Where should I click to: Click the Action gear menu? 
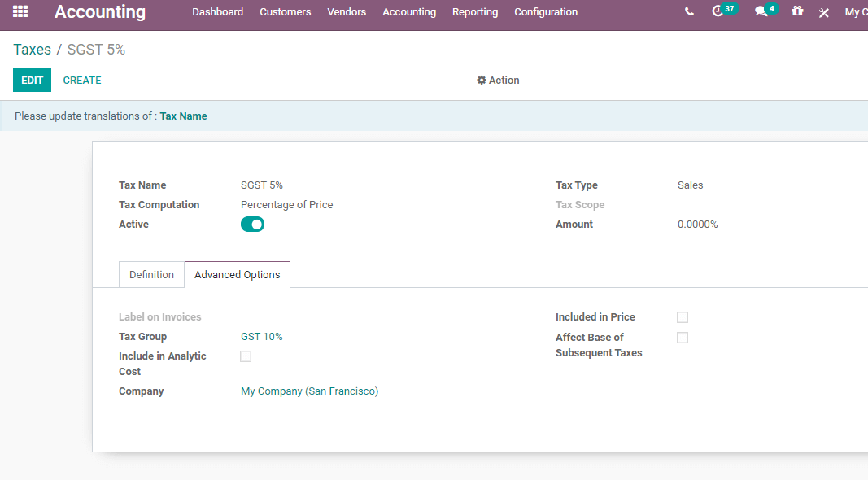[x=498, y=81]
